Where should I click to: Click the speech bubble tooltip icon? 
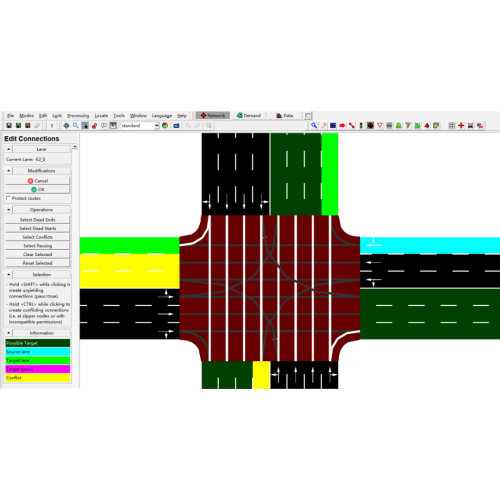coord(104,125)
